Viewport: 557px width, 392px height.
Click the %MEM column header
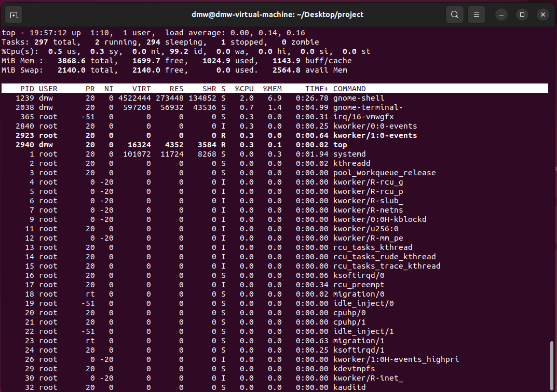tap(272, 89)
